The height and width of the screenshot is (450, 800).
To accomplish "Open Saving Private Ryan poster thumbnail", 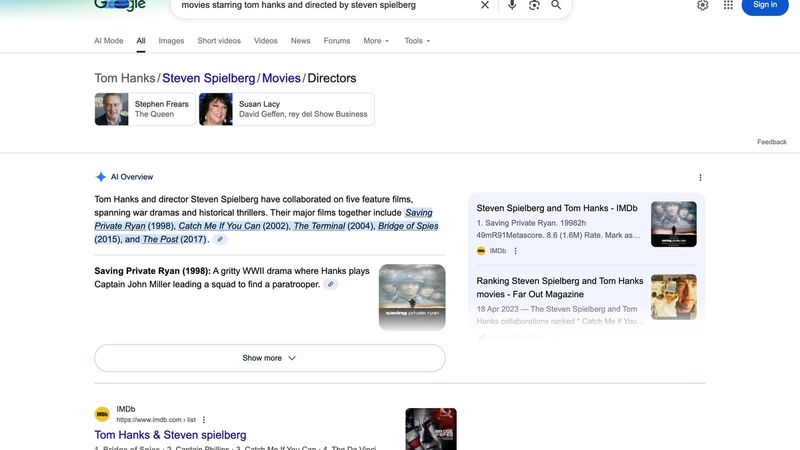I will tap(412, 297).
